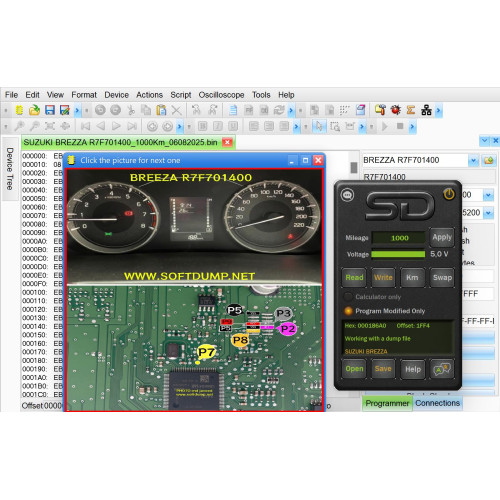Open the Oscilloscope menu
This screenshot has width=500, height=500.
coord(221,95)
